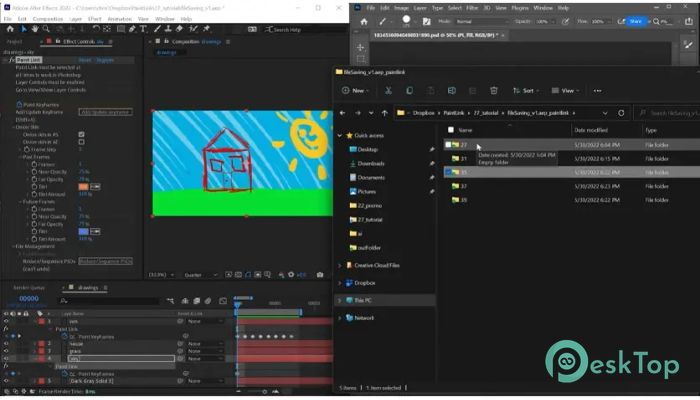Check the checkbox for folder 27

448,145
